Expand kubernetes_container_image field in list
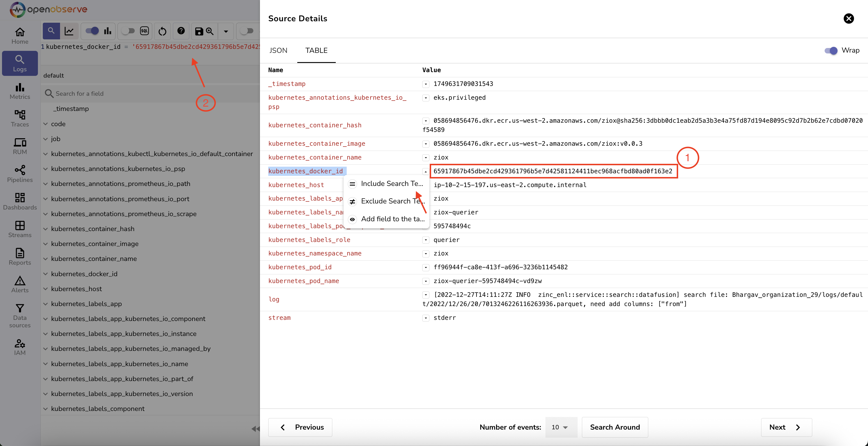Viewport: 868px width, 446px height. (x=45, y=244)
